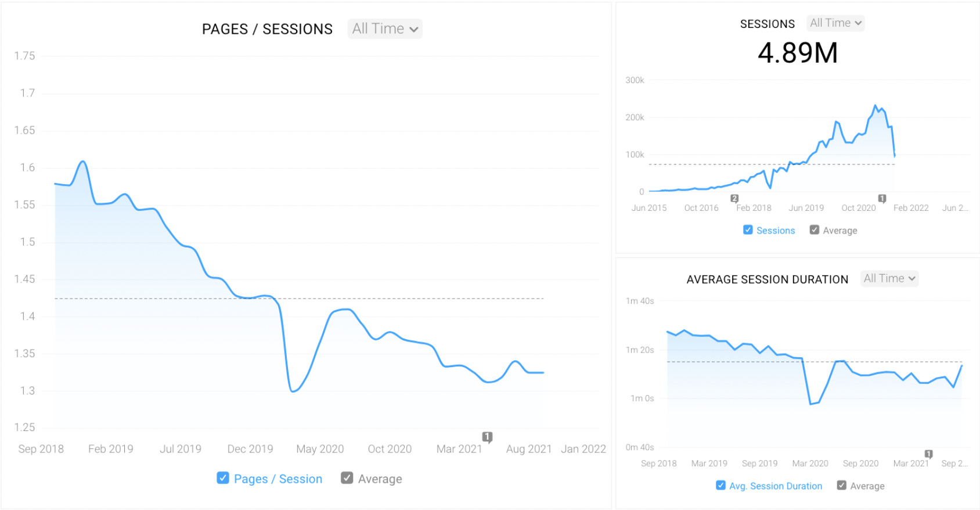The image size is (980, 510).
Task: Open the Average Session Duration time range selector
Action: click(889, 278)
